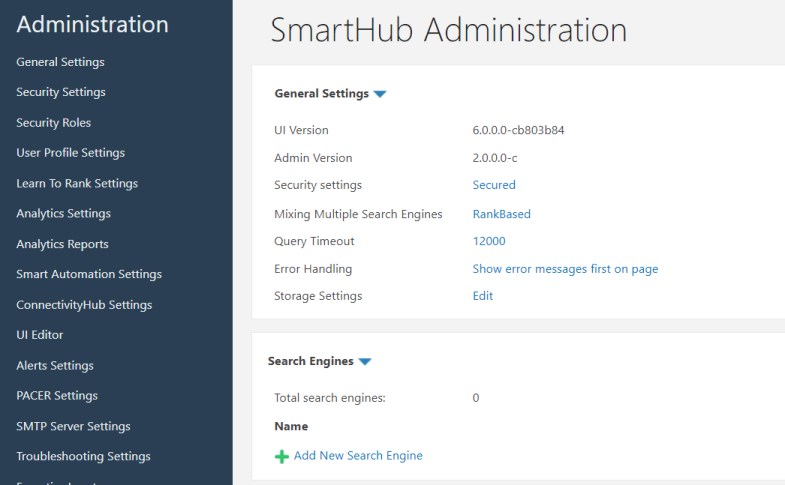Go to Security Roles page
Image resolution: width=785 pixels, height=485 pixels.
pyautogui.click(x=53, y=123)
